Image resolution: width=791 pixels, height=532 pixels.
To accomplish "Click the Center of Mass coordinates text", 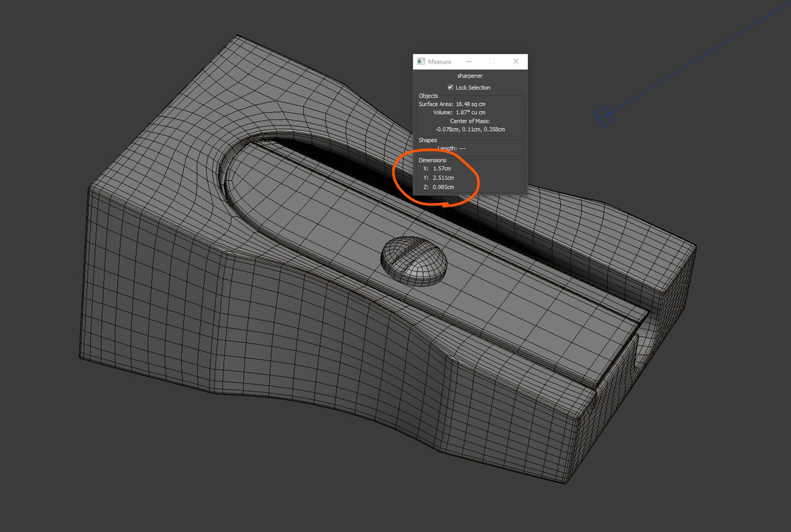I will (x=470, y=129).
